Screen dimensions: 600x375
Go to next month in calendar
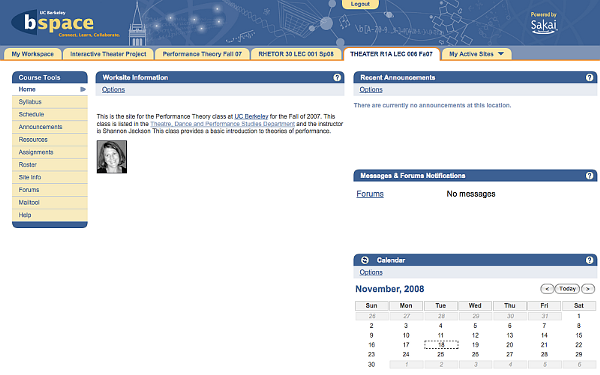[x=588, y=289]
